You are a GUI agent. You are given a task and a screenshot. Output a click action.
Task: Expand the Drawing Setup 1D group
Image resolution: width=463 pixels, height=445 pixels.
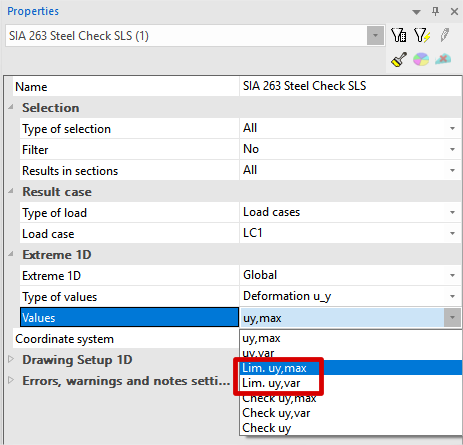pyautogui.click(x=11, y=359)
